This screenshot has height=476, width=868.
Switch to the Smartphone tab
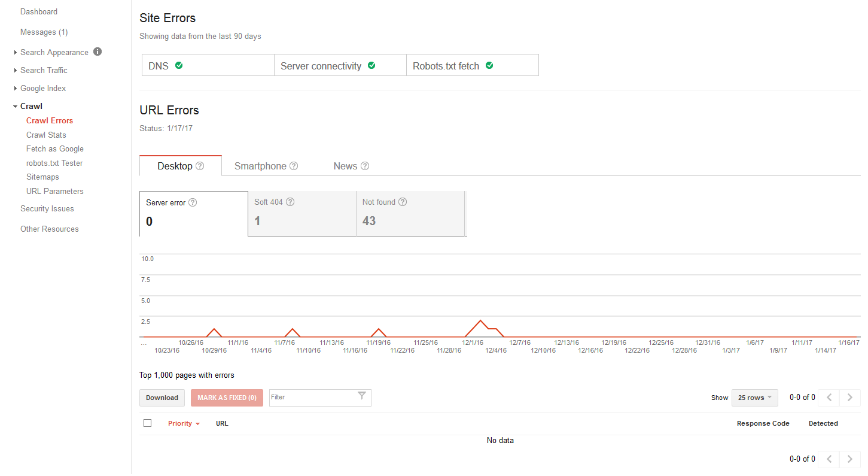pos(260,166)
